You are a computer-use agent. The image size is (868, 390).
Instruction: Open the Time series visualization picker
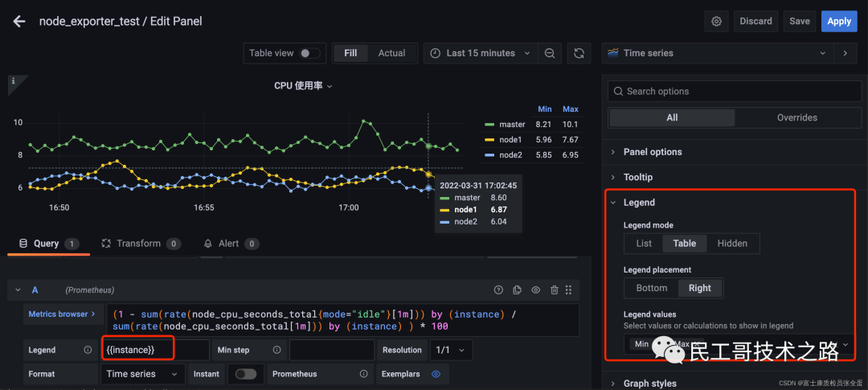718,53
